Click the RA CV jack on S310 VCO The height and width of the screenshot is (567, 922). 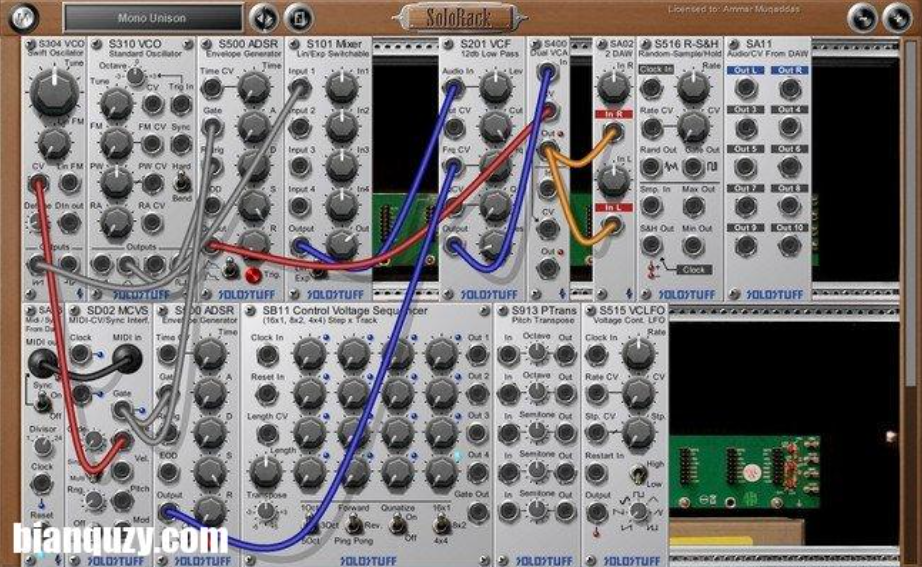click(x=152, y=223)
